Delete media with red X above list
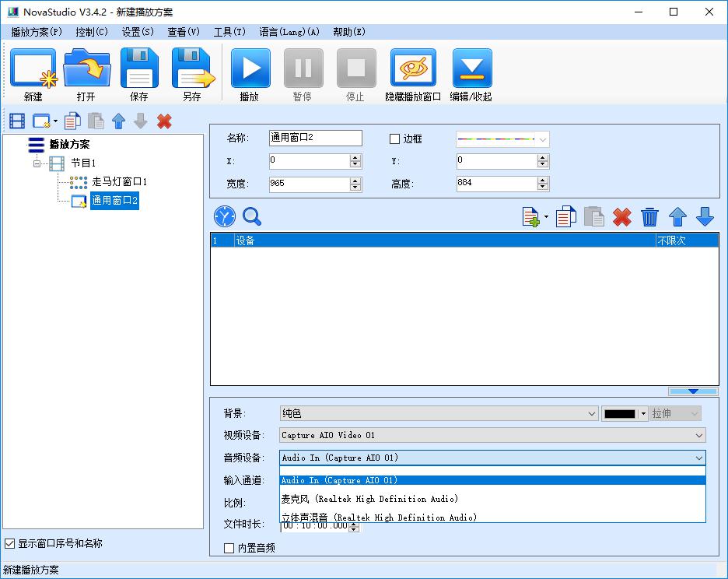Image resolution: width=728 pixels, height=579 pixels. [x=621, y=217]
